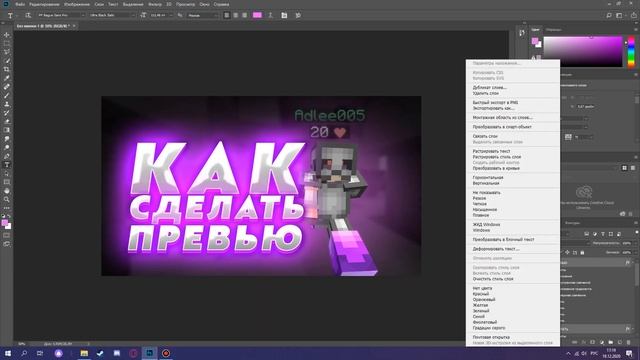This screenshot has width=640, height=360.
Task: Open the font style dropdown Ultra Black Italic
Action: pos(112,15)
